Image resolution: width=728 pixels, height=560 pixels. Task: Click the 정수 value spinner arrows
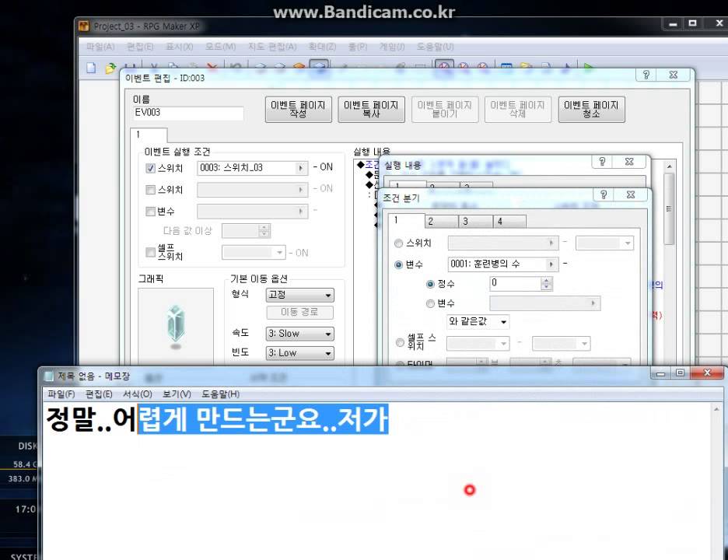click(547, 283)
